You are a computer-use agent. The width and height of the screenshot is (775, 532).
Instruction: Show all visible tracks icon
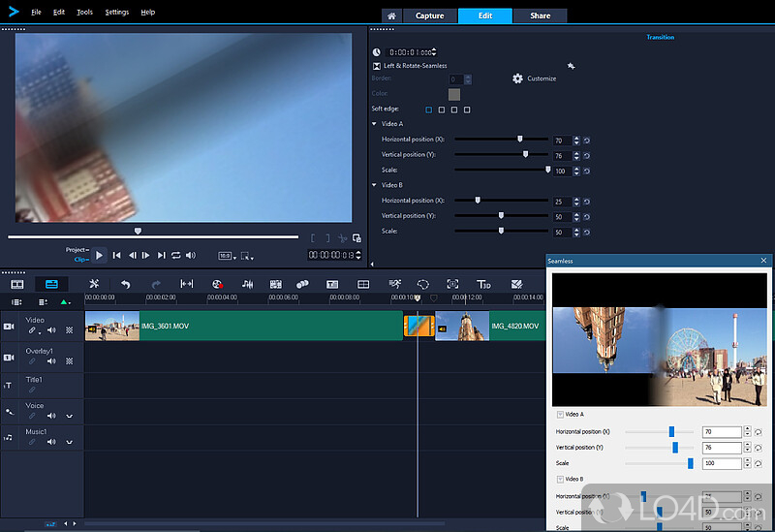[x=16, y=302]
